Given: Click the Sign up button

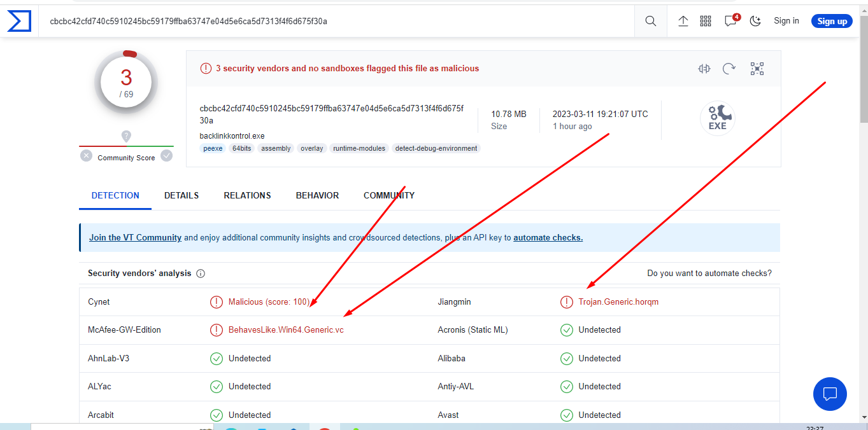Looking at the screenshot, I should pos(832,21).
